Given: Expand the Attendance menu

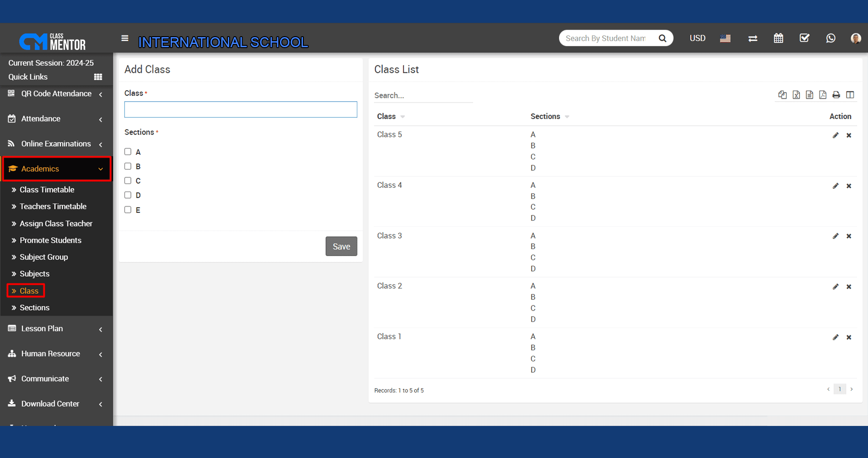Looking at the screenshot, I should point(56,119).
